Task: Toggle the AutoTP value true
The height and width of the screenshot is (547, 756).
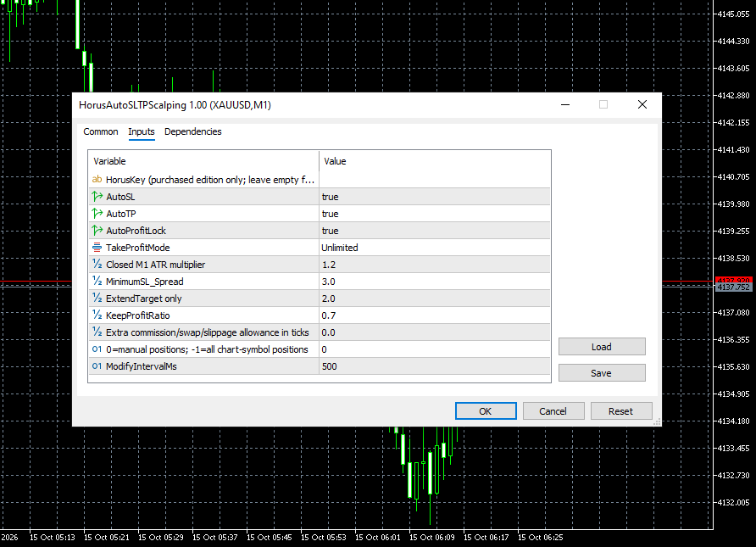Action: (435, 214)
